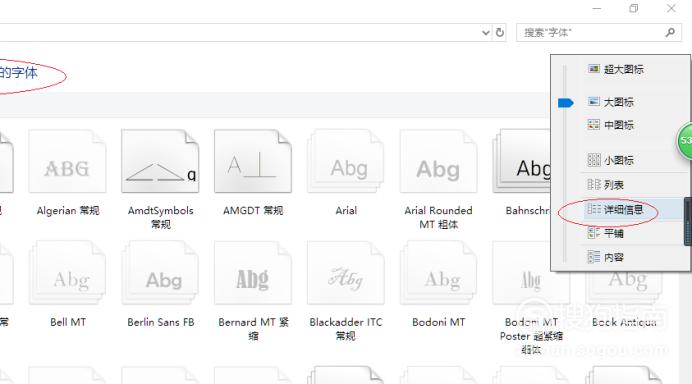Click the Bodoni MT label text
Viewport: 692px width, 384px height.
(x=439, y=322)
